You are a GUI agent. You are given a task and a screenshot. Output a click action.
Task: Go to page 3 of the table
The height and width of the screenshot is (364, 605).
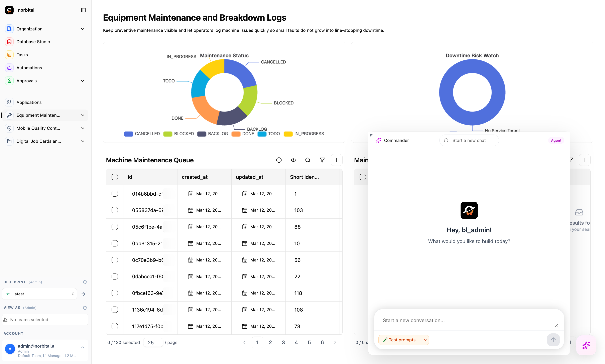click(284, 342)
